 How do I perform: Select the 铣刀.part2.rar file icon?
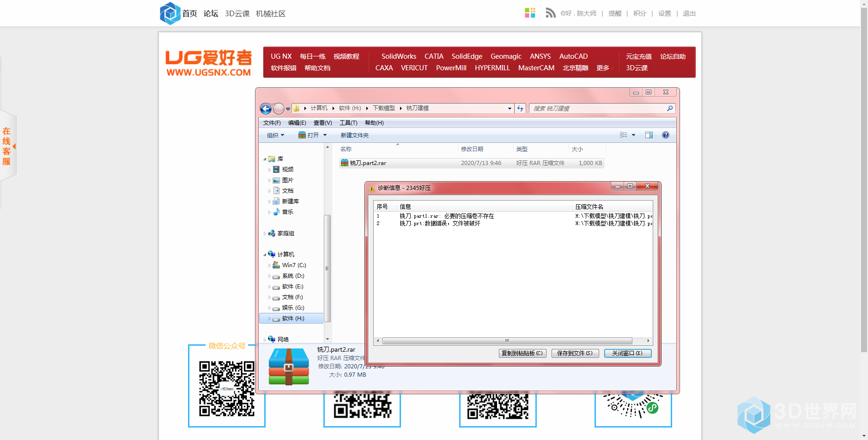click(x=345, y=163)
